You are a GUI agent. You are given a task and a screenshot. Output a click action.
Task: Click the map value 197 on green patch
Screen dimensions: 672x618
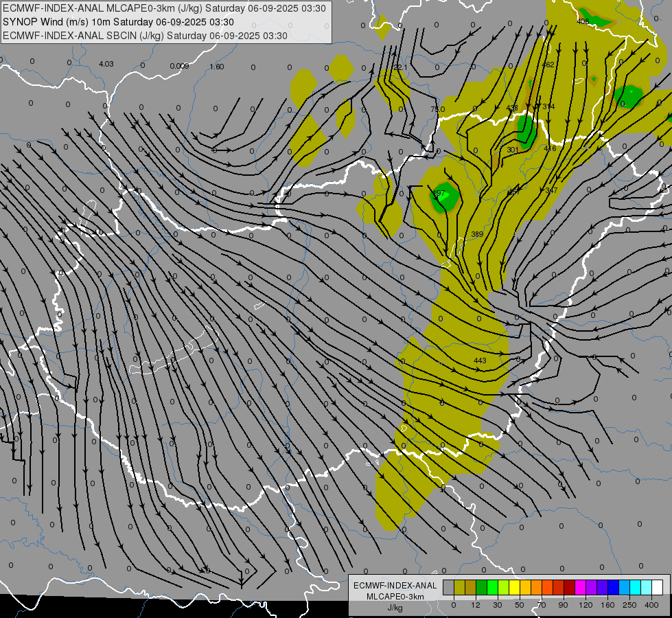click(439, 193)
